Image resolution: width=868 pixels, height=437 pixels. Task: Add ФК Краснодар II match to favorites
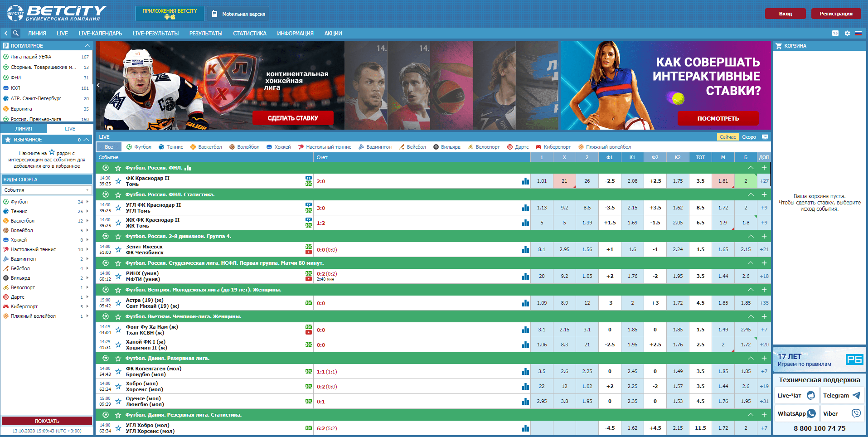pyautogui.click(x=118, y=181)
